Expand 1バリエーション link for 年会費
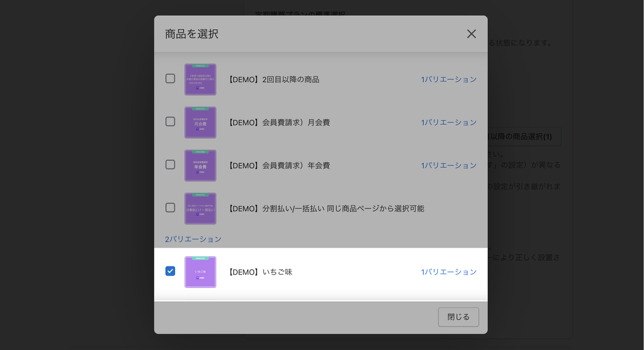 tap(448, 166)
